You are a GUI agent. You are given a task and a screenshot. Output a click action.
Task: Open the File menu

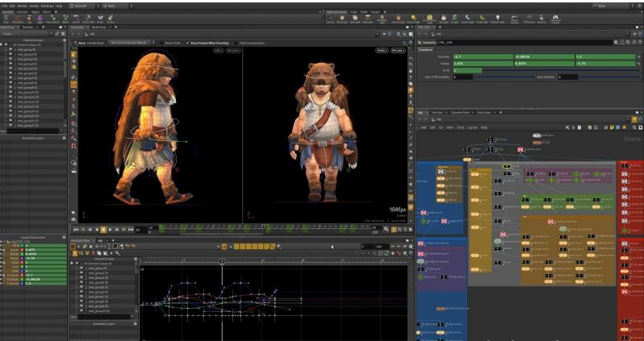coord(5,6)
